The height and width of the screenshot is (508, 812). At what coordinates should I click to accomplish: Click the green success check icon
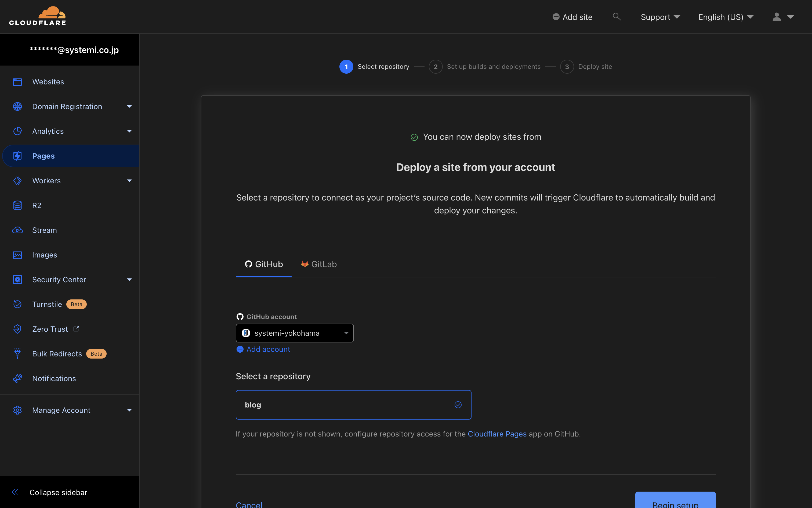414,137
